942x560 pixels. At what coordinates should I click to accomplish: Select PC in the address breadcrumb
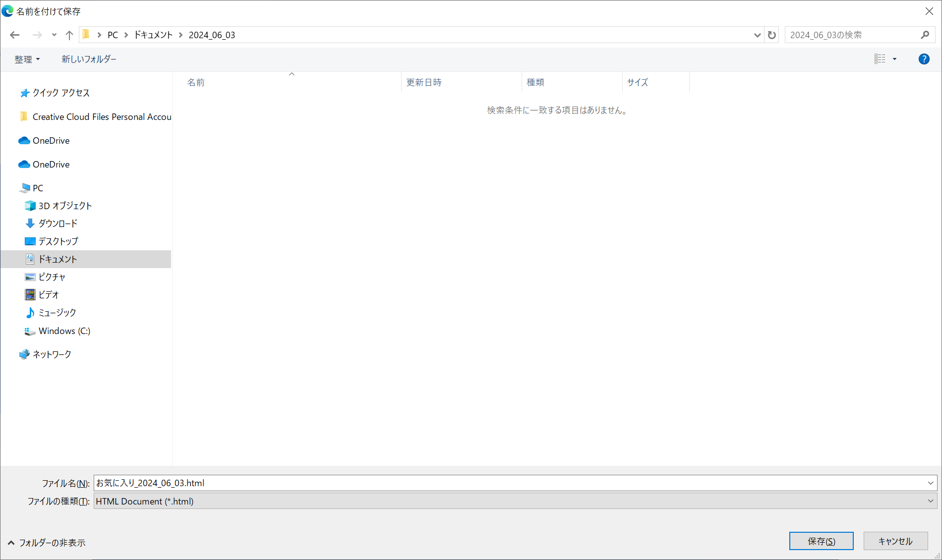pyautogui.click(x=113, y=35)
